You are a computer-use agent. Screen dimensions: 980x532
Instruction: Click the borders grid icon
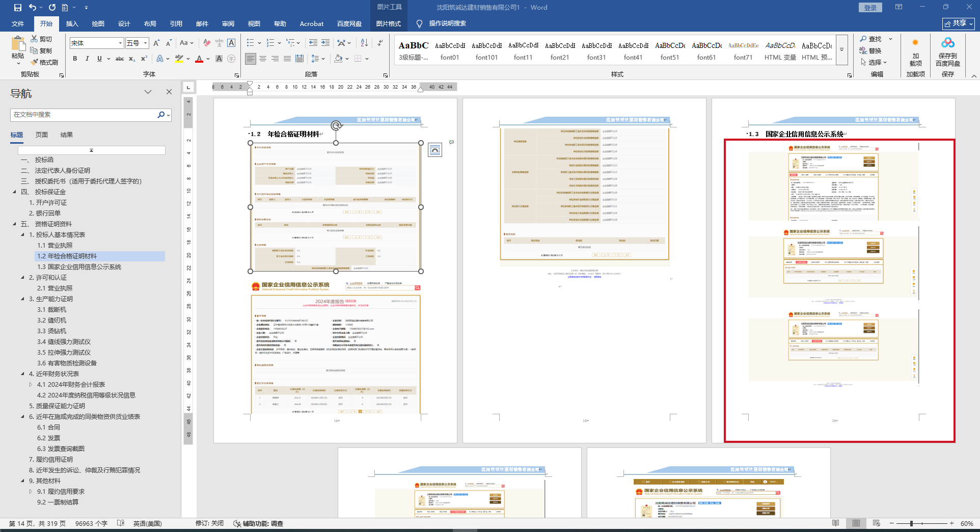[x=358, y=59]
